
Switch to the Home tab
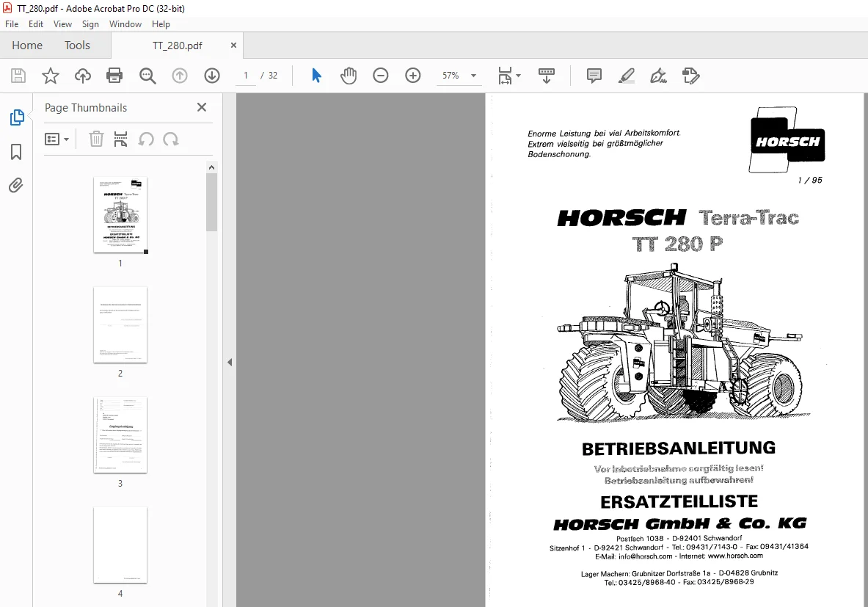27,46
